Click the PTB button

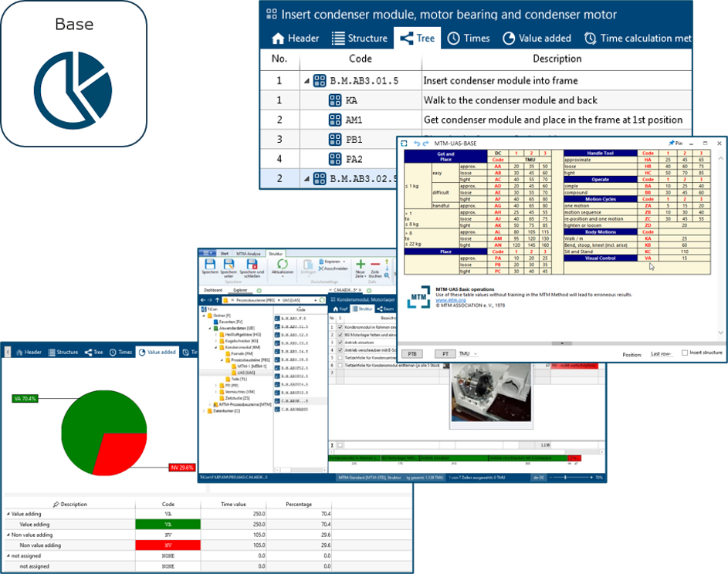tap(411, 353)
